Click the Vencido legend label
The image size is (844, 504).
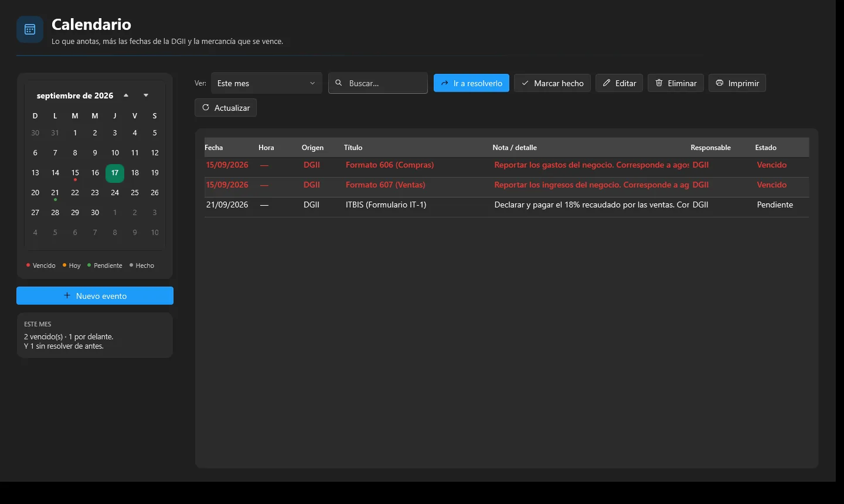click(44, 265)
